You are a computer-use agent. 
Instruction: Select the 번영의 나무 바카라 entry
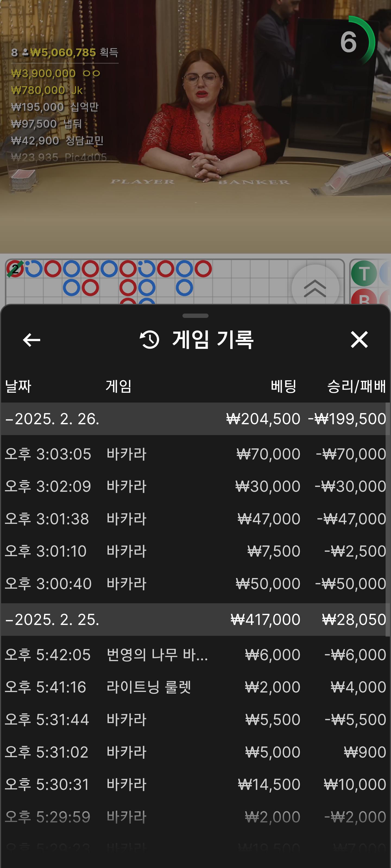[195, 654]
